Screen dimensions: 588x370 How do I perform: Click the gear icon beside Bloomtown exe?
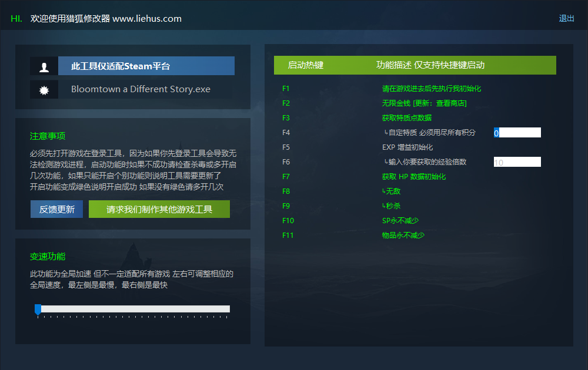tap(44, 89)
